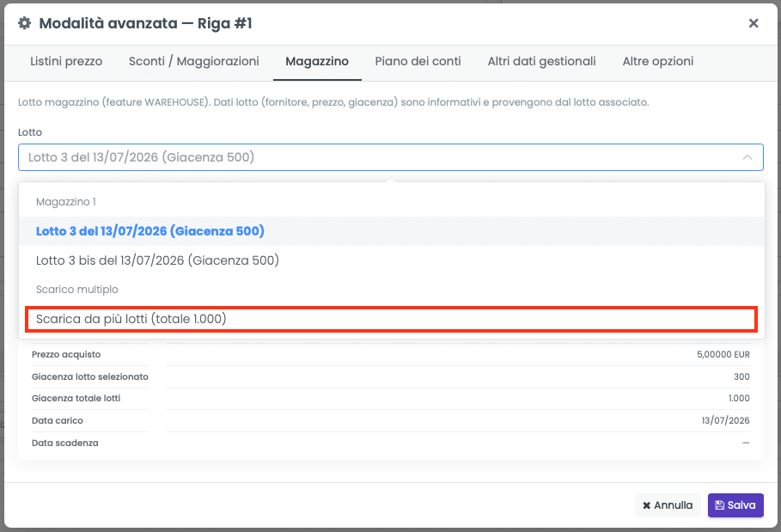Choose Lotto 3 del 13/07/2026 option
Viewport: 781px width, 532px height.
(392, 231)
